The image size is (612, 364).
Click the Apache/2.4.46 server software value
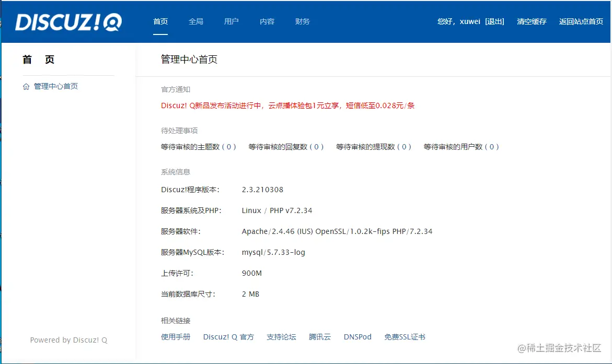(x=337, y=231)
